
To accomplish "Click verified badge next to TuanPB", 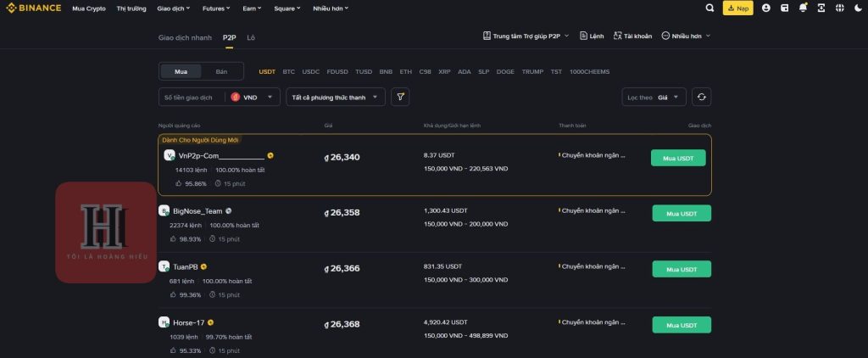I will pyautogui.click(x=203, y=266).
